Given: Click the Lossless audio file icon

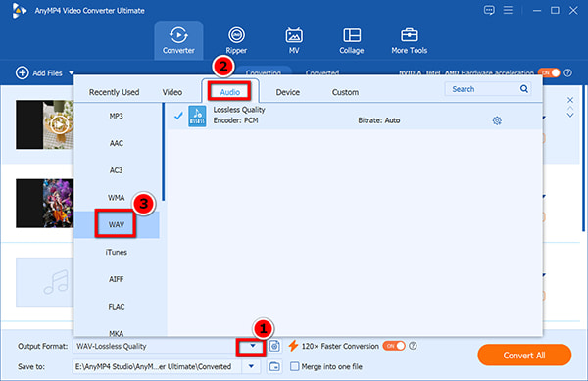Looking at the screenshot, I should pos(197,117).
